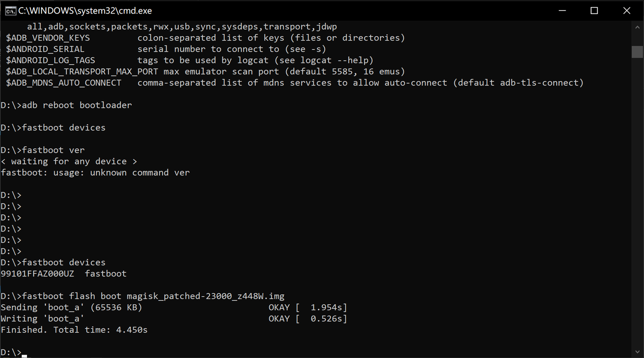Maximize the cmd.exe window
Viewport: 644px width, 358px height.
tap(594, 10)
